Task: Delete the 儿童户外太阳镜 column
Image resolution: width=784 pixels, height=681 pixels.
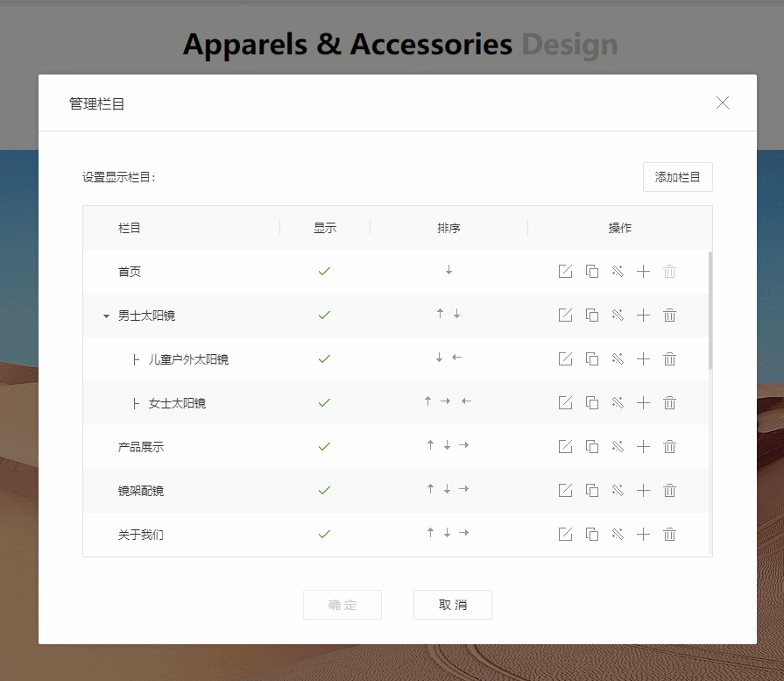Action: coord(669,358)
